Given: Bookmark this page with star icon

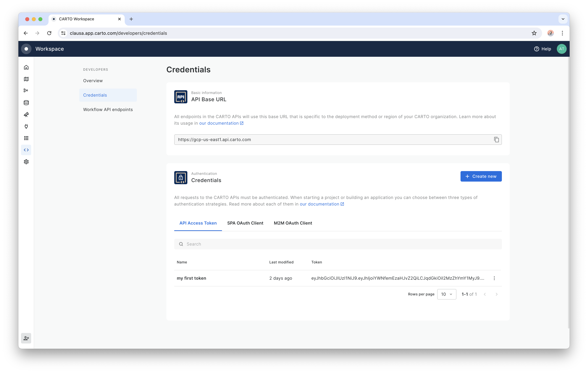Looking at the screenshot, I should tap(534, 33).
